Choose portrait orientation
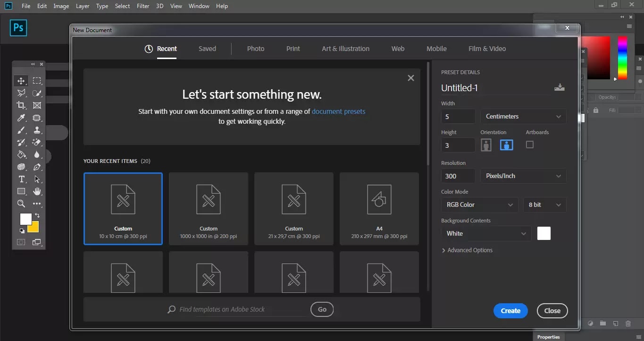The image size is (644, 341). (486, 145)
